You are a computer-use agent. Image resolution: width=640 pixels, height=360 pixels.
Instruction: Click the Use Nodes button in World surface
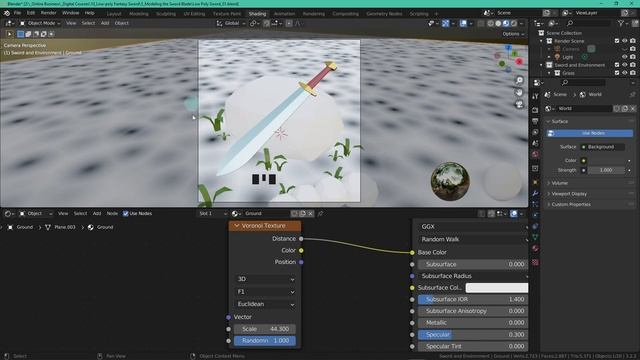[590, 133]
